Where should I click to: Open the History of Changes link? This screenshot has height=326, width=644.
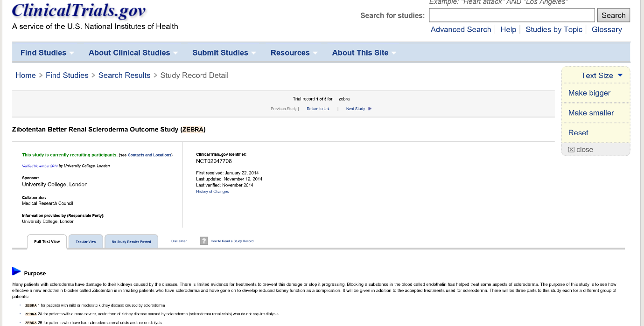coord(212,192)
